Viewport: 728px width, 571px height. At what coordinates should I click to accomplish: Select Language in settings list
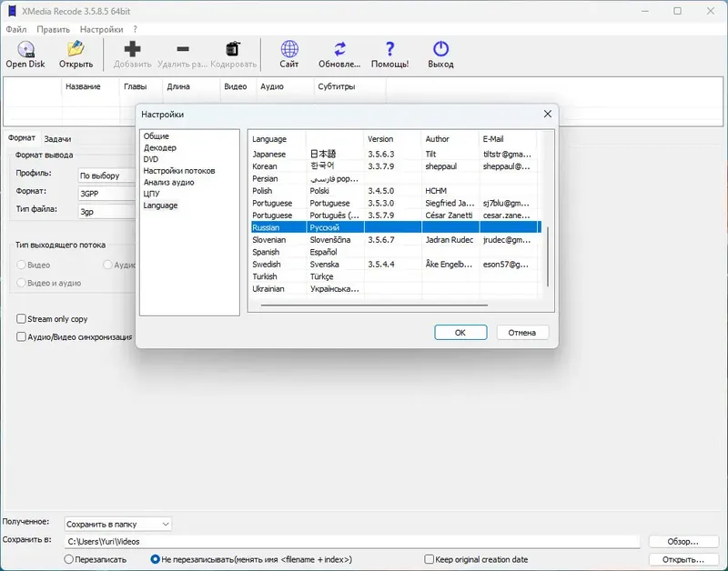pyautogui.click(x=160, y=205)
